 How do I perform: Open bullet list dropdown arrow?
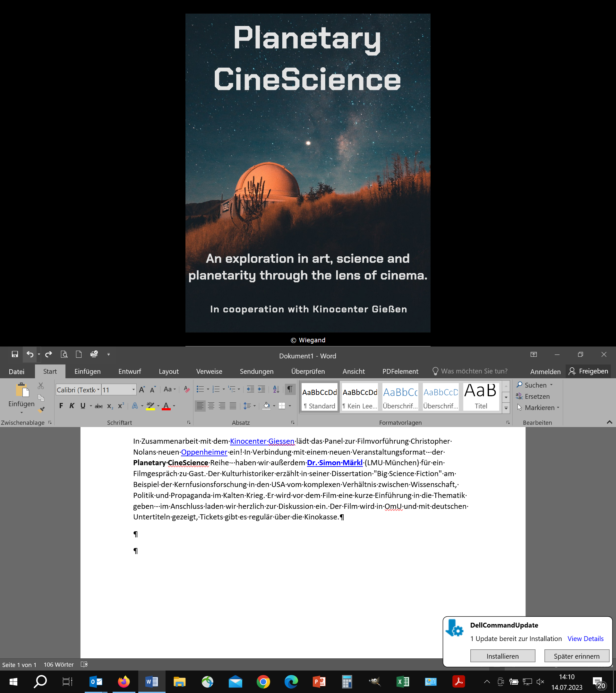coord(208,389)
